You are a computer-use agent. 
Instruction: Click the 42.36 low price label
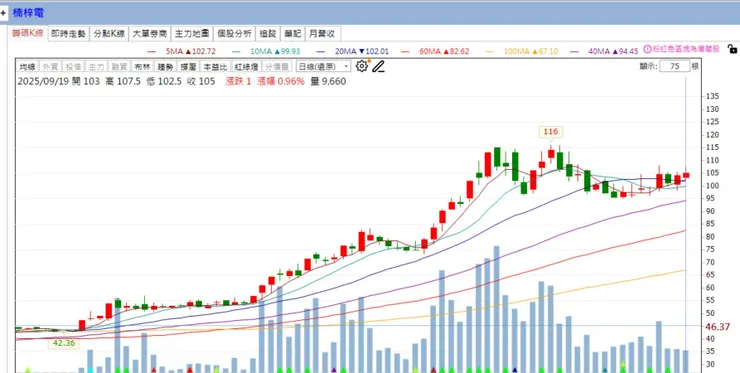point(64,343)
